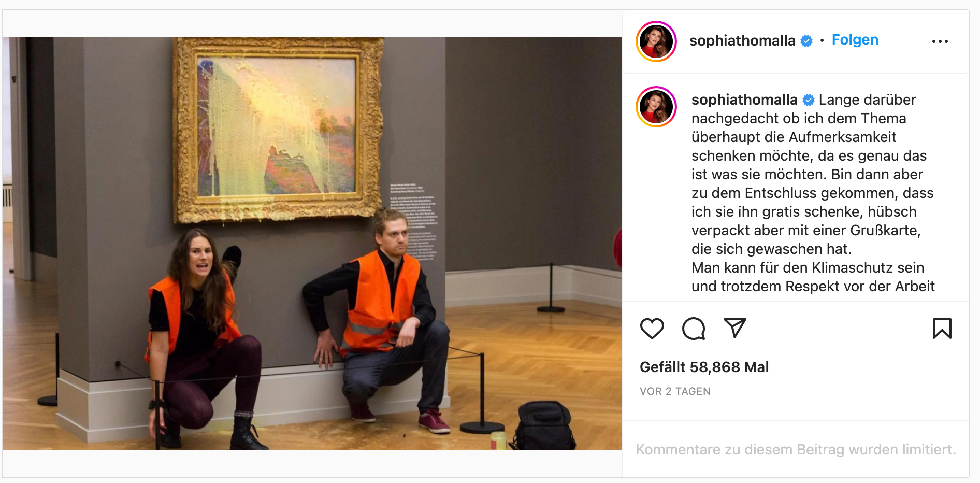Open the profile picture in the post header
The image size is (980, 483).
656,41
